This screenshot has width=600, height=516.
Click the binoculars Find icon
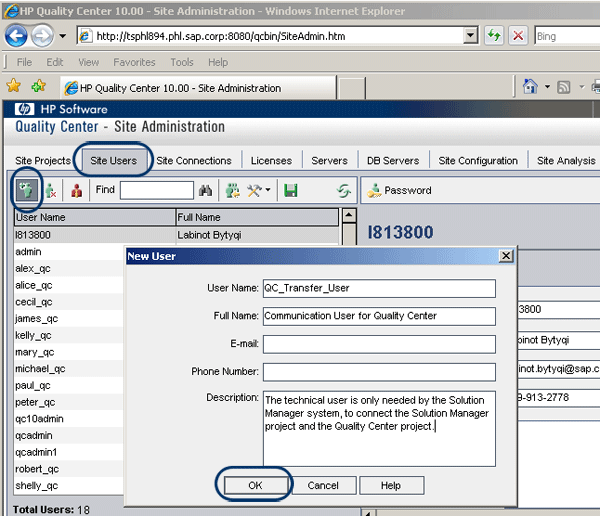click(207, 190)
